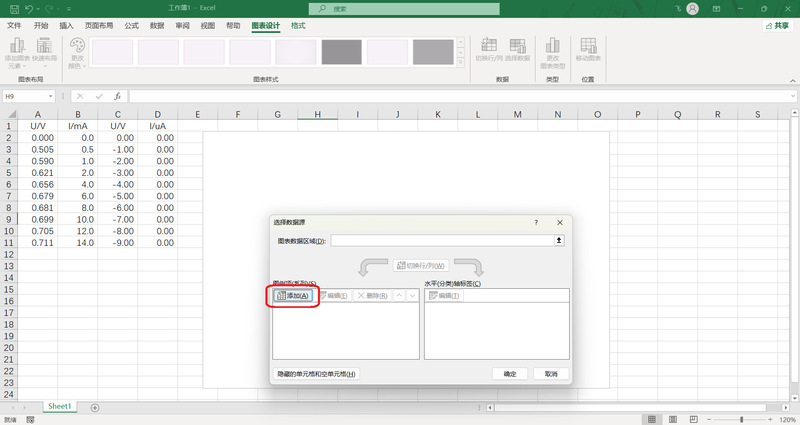This screenshot has height=425, width=800.
Task: Click the pen/coming-soon icon beside avatar
Action: (678, 9)
